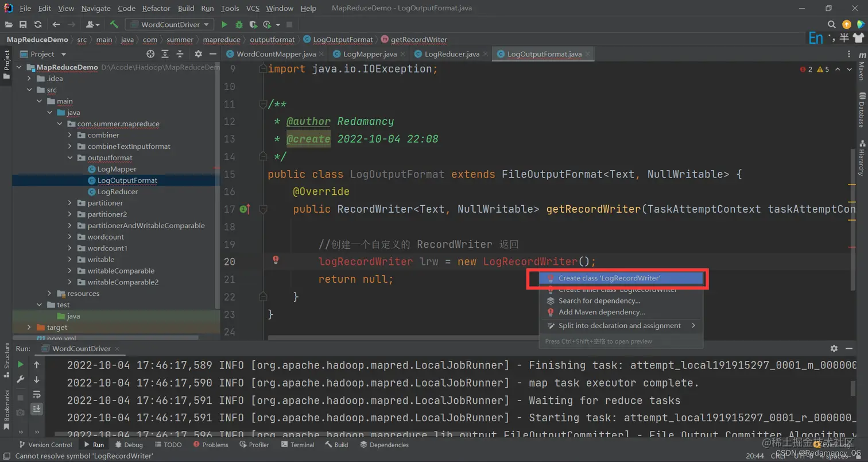Viewport: 868px width, 462px height.
Task: Rerun WordCountDriver in Run panel
Action: (21, 364)
